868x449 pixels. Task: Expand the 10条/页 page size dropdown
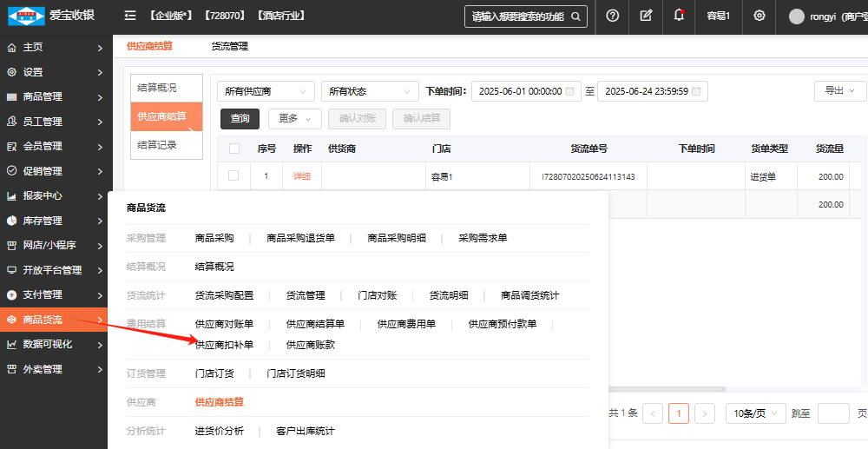[755, 413]
